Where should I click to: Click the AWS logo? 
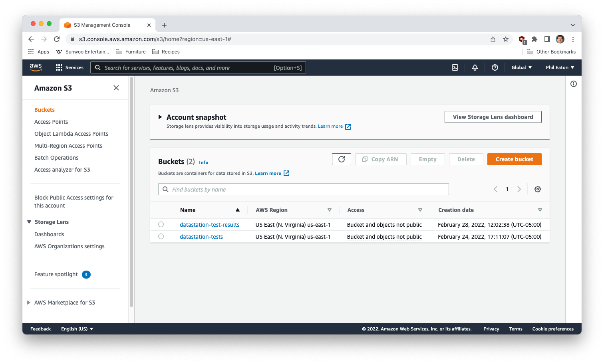[x=36, y=67]
